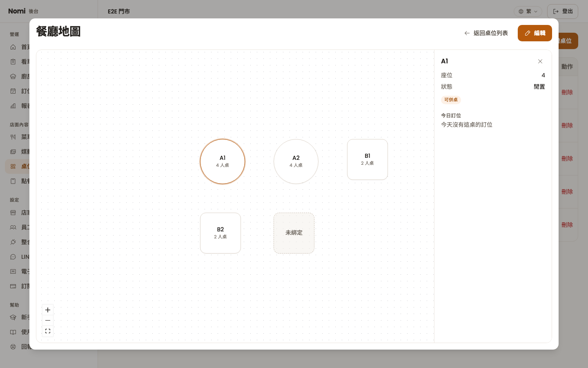Viewport: 588px width, 368px height.
Task: Close the A1 table details panel
Action: pos(540,61)
